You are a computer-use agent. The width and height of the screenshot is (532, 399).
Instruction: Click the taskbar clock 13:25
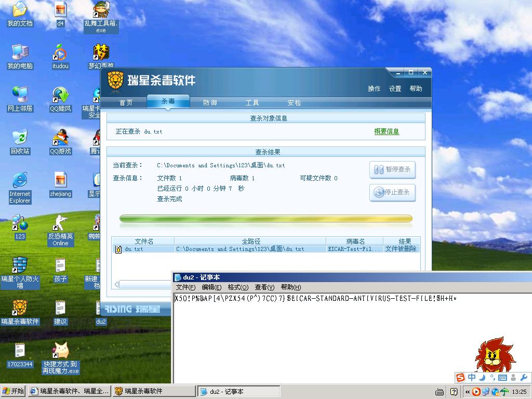pyautogui.click(x=519, y=392)
